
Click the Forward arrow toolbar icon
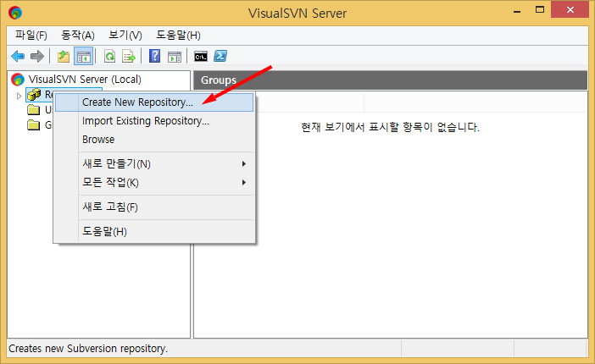pyautogui.click(x=37, y=57)
